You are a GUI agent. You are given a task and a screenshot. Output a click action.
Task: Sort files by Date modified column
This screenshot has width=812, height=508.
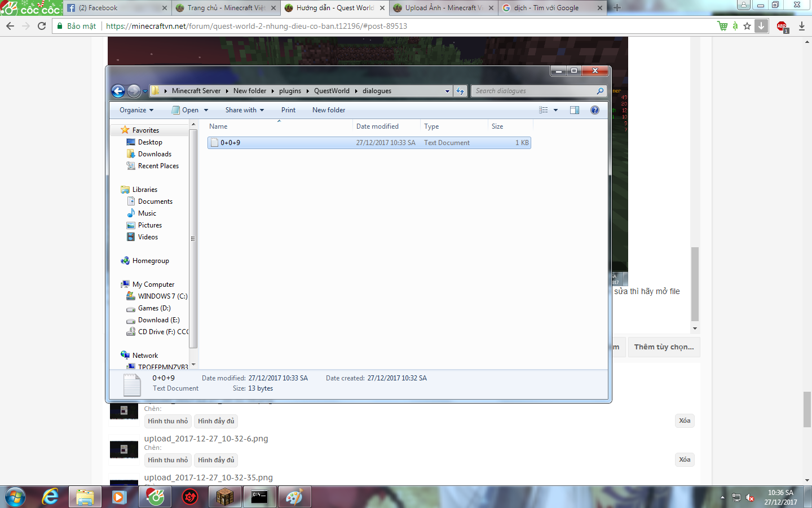pyautogui.click(x=386, y=126)
